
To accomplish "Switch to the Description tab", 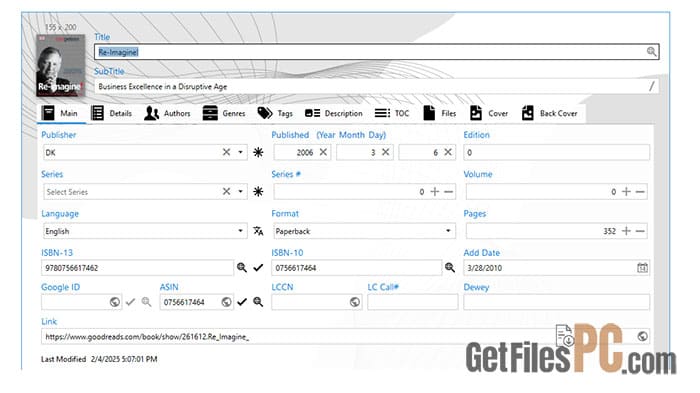I will pyautogui.click(x=333, y=113).
